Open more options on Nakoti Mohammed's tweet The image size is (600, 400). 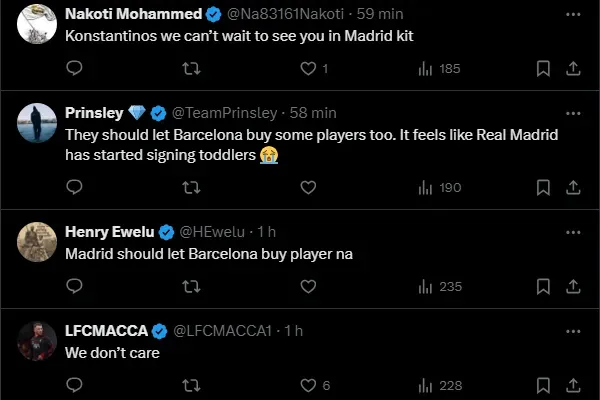[x=572, y=14]
